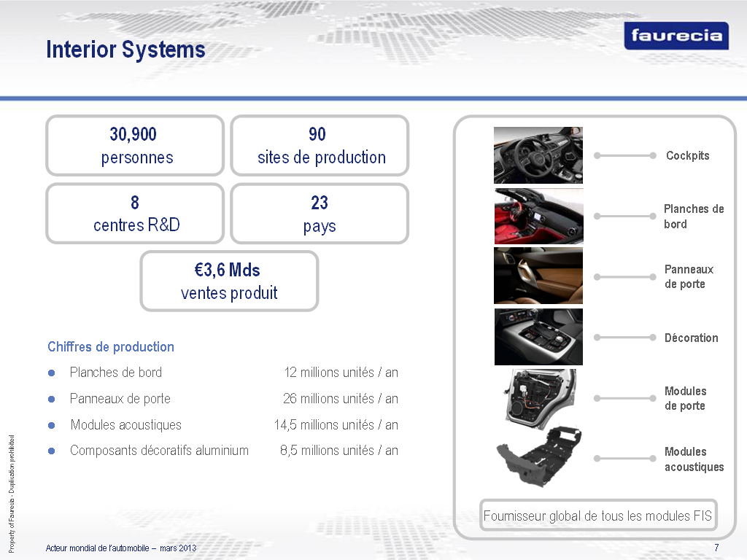Click the Interior Systems slide title
This screenshot has height=560, width=747.
click(125, 50)
